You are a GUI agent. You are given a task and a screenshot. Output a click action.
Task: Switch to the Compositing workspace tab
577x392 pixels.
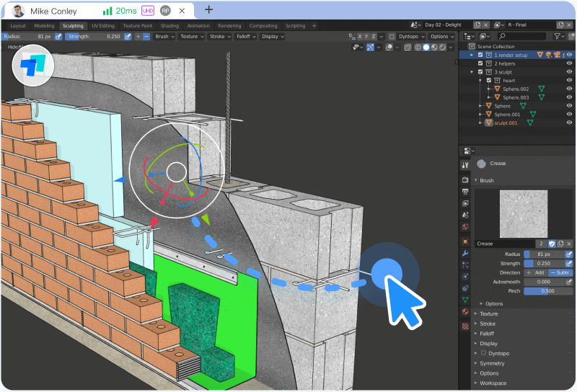point(263,26)
